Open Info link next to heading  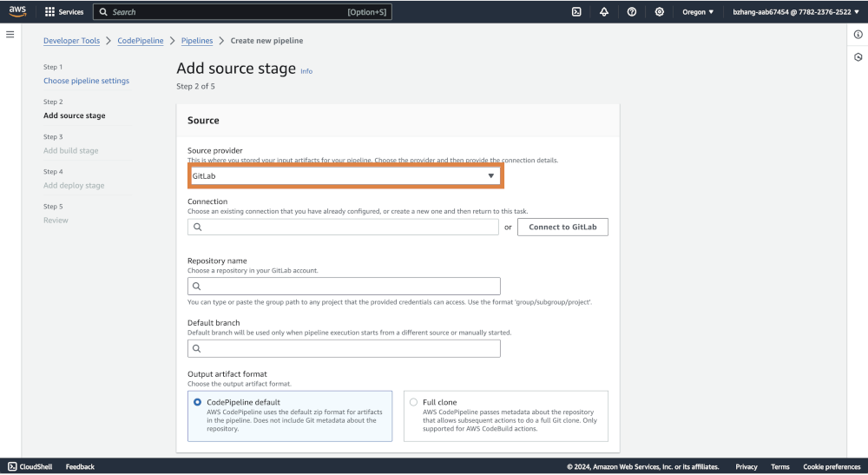pos(306,71)
